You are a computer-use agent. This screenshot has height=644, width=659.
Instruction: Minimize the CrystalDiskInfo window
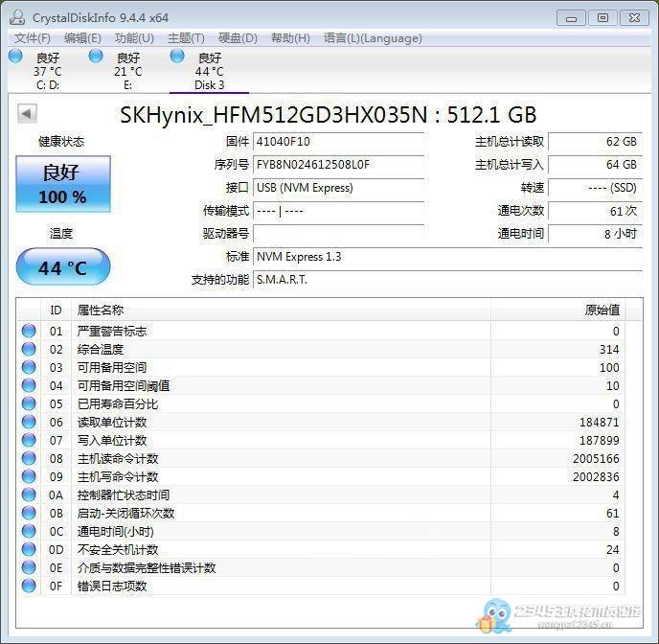coord(571,18)
